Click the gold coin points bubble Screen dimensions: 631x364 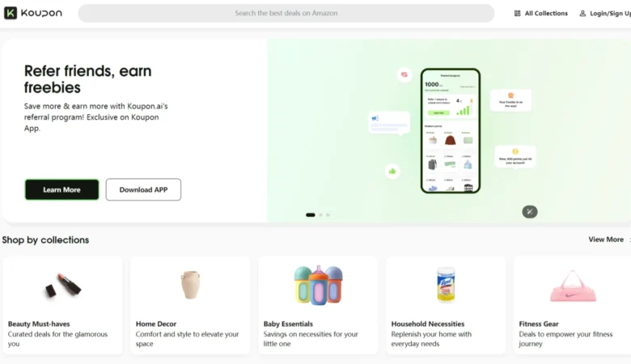pos(515,156)
